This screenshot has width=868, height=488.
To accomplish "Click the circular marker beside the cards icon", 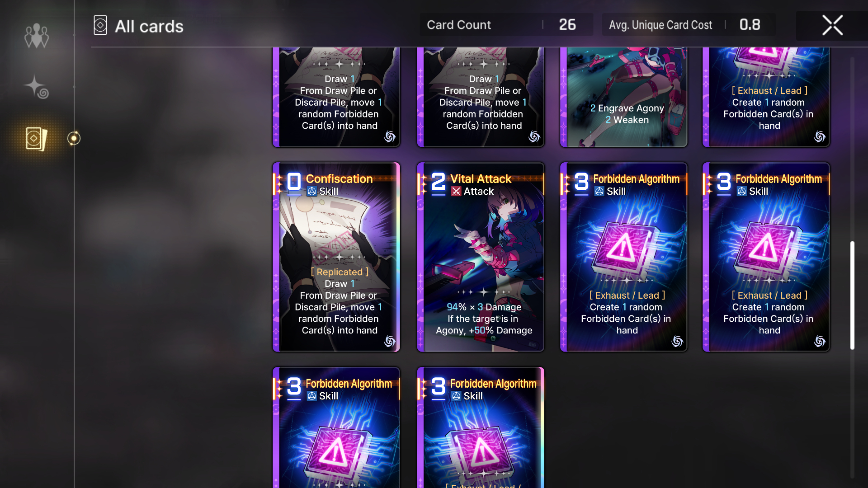I will pyautogui.click(x=74, y=138).
